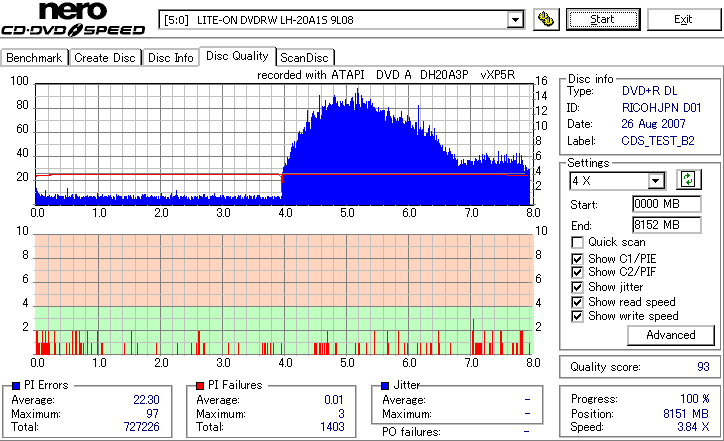The image size is (724, 441).
Task: Click the End position MB field
Action: coord(666,225)
